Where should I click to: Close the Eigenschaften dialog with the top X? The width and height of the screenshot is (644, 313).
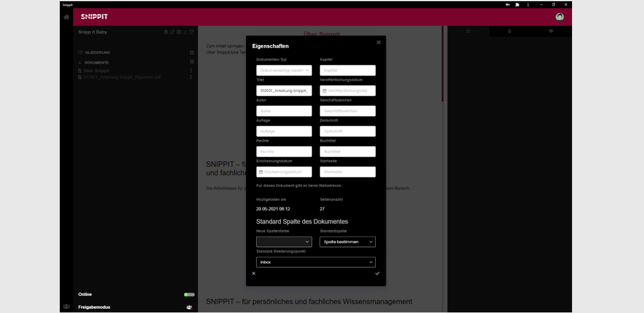[x=378, y=42]
